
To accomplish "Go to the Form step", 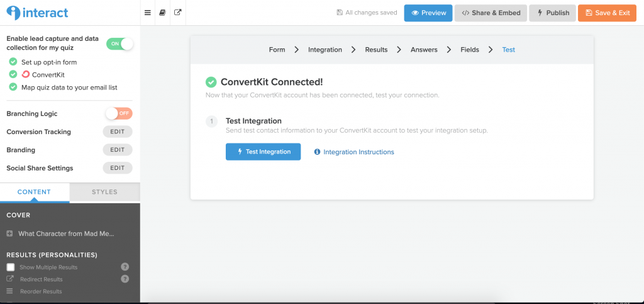I will [x=277, y=50].
